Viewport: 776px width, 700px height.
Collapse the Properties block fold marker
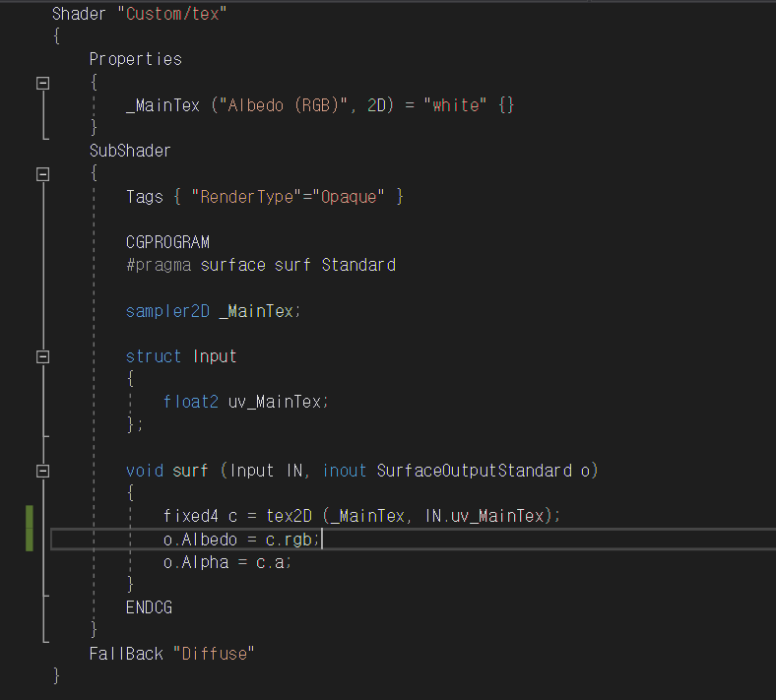pyautogui.click(x=43, y=83)
